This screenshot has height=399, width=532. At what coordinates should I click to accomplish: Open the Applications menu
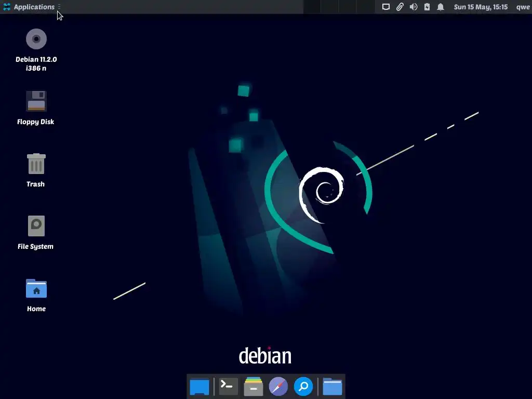29,7
